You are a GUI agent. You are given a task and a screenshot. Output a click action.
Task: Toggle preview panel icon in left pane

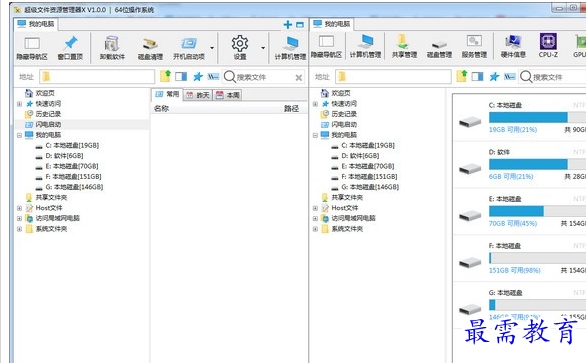(x=181, y=77)
